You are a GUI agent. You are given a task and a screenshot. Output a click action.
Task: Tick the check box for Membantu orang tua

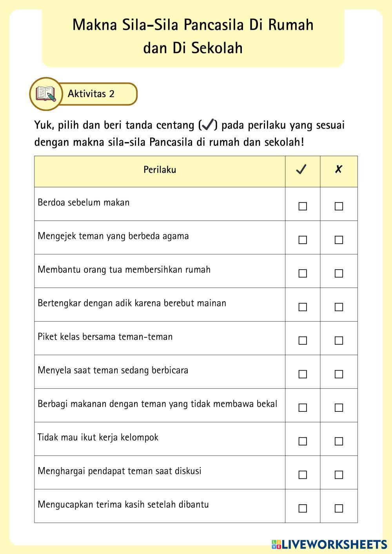[303, 273]
